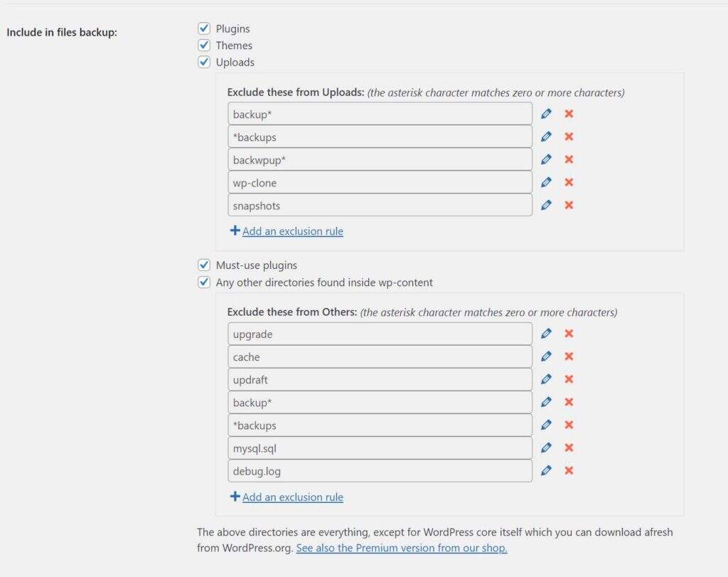Edit the cache exclusion rule
The image size is (728, 577).
[x=546, y=356]
